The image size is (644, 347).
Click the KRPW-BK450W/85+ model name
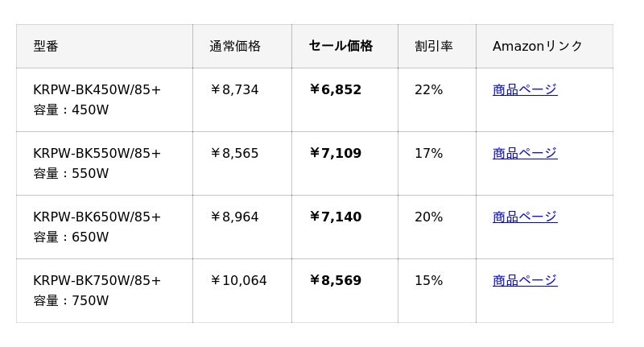pos(97,90)
